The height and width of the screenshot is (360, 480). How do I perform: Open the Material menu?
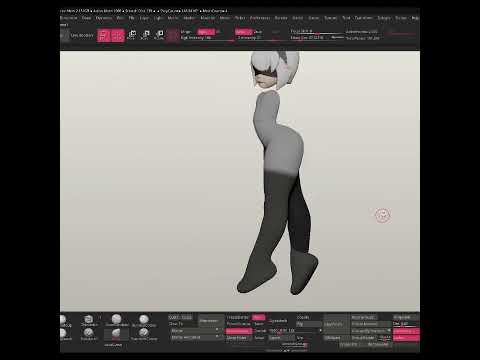(x=208, y=18)
